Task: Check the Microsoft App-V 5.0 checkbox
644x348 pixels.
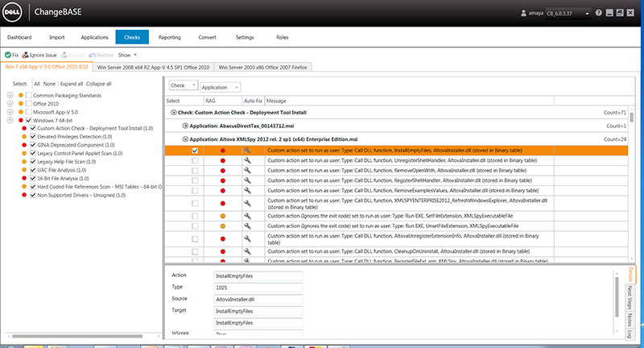Action: pyautogui.click(x=29, y=112)
